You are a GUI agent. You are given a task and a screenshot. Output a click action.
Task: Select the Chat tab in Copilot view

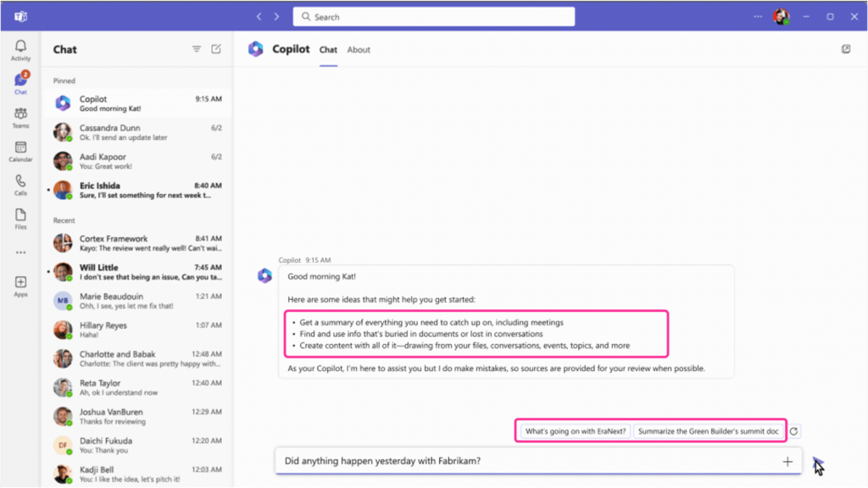[x=328, y=49]
